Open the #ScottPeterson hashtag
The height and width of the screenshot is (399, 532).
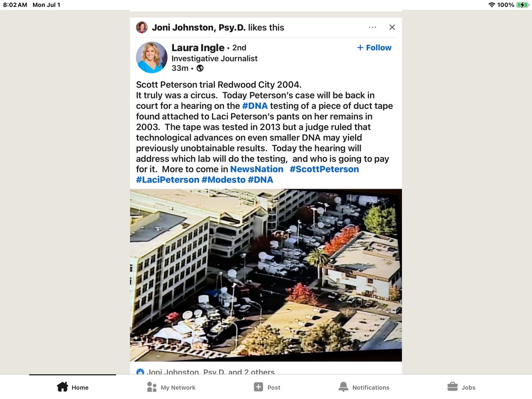pos(324,169)
